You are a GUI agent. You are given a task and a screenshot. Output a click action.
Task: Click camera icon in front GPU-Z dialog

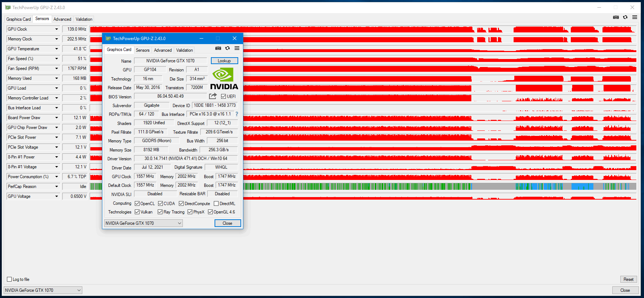[x=218, y=48]
